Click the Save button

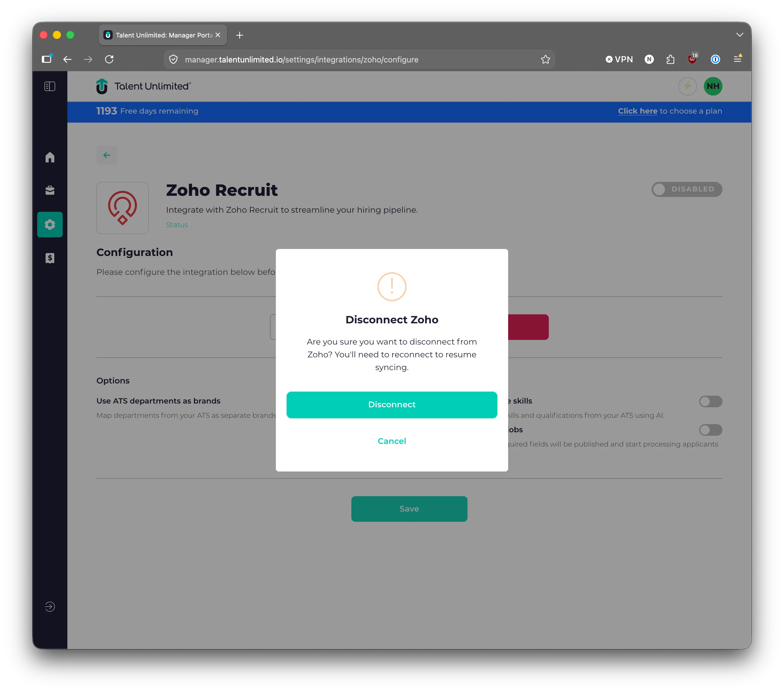coord(409,508)
